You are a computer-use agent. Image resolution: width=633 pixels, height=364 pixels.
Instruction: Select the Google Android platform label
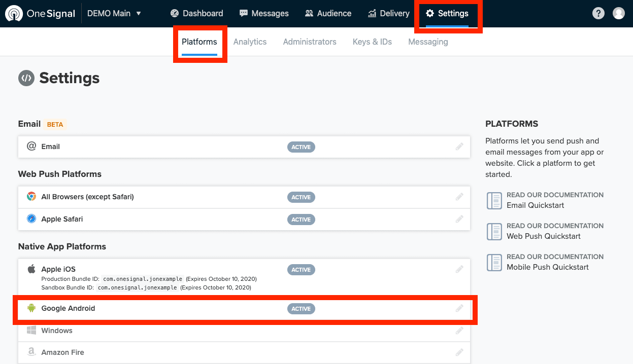68,308
